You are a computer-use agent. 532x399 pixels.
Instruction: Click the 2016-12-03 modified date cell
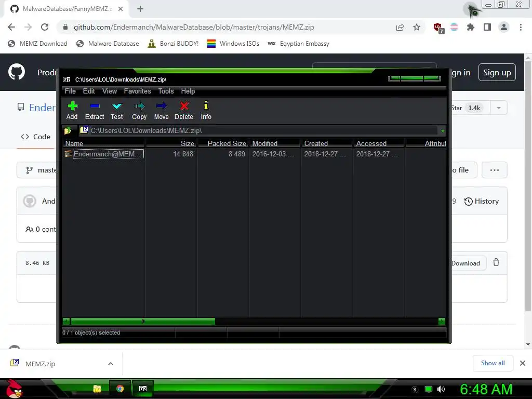coord(273,154)
